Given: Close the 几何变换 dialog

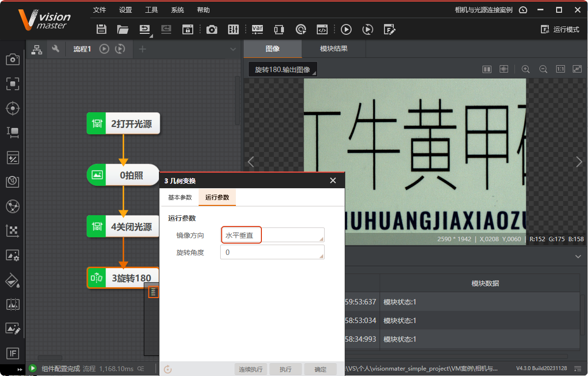Looking at the screenshot, I should 332,181.
